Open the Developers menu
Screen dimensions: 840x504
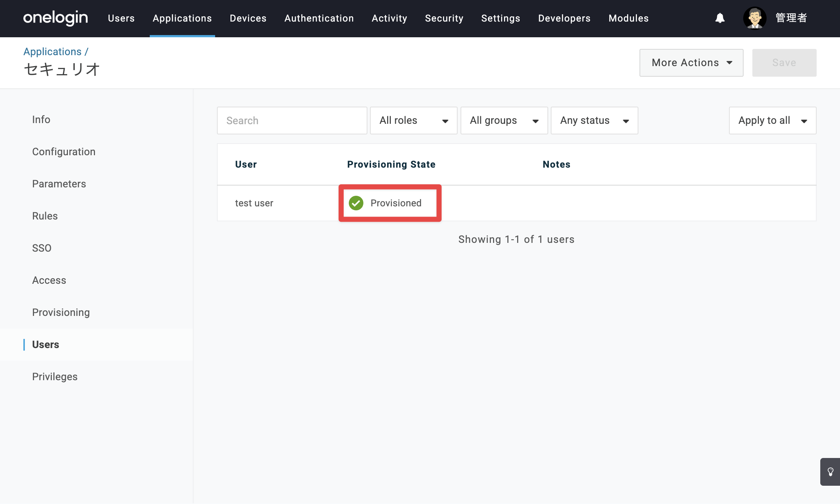coord(564,18)
